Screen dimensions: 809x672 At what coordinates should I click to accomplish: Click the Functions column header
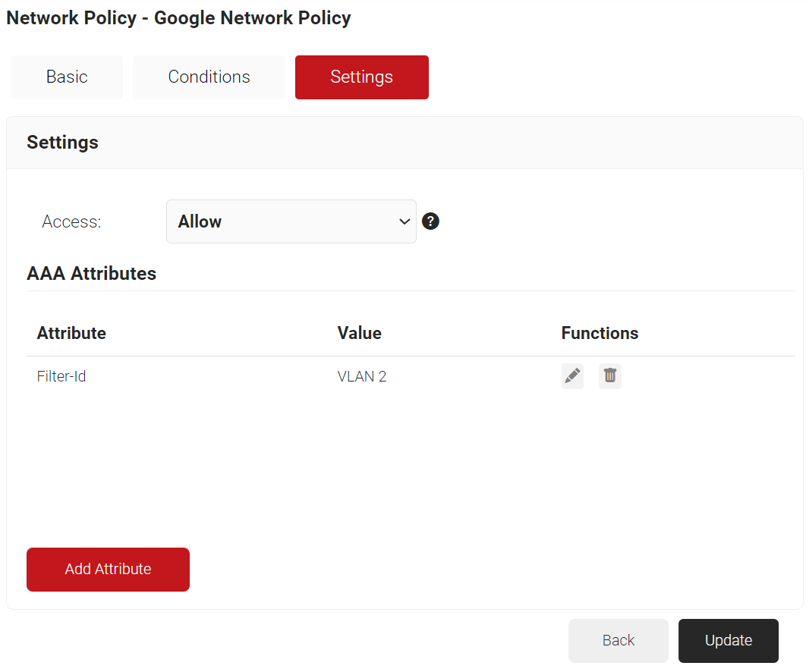600,333
